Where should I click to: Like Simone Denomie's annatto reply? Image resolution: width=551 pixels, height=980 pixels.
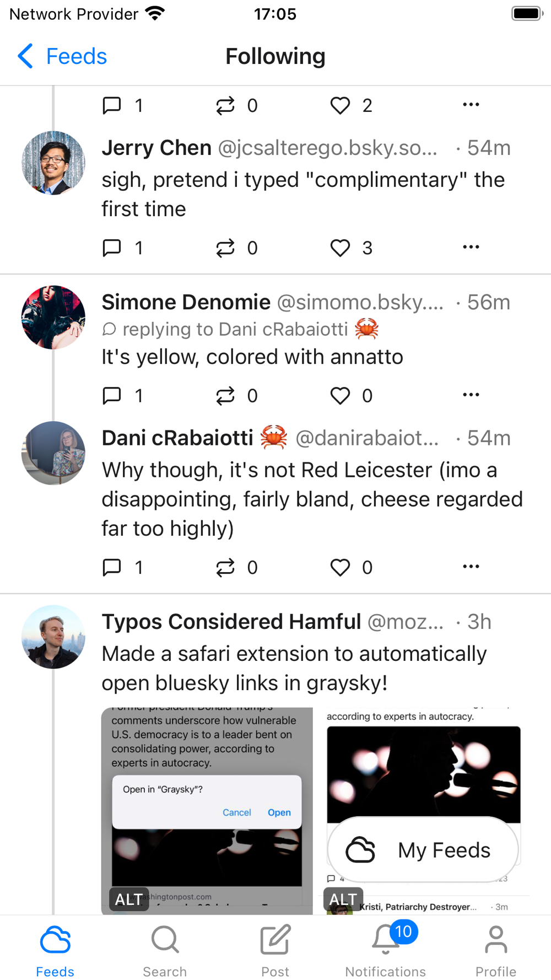(x=340, y=396)
